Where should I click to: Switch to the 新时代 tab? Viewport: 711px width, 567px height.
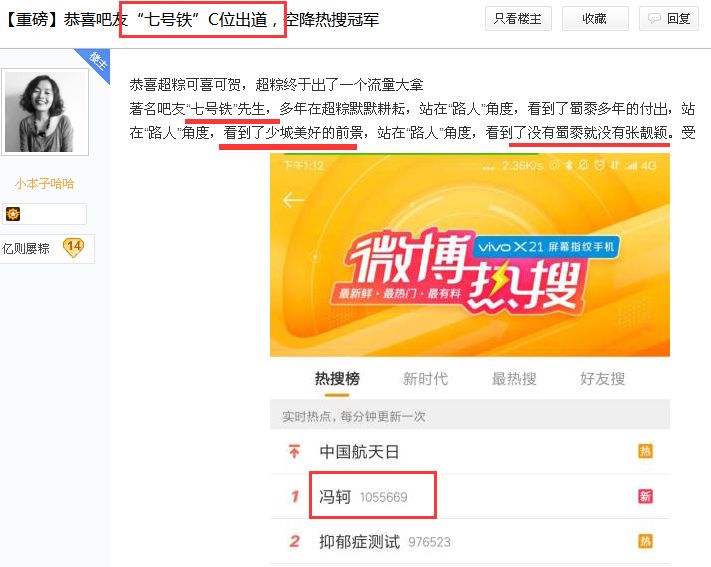pos(425,378)
